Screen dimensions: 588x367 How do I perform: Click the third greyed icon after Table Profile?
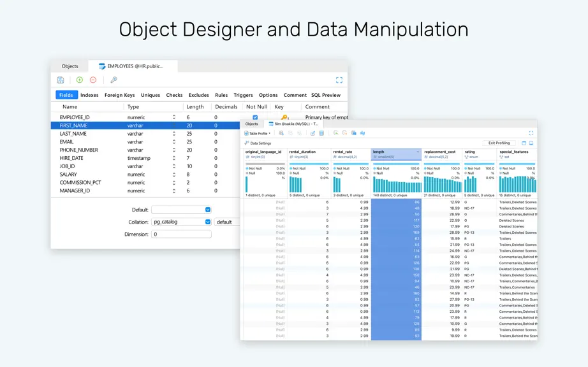(x=299, y=133)
